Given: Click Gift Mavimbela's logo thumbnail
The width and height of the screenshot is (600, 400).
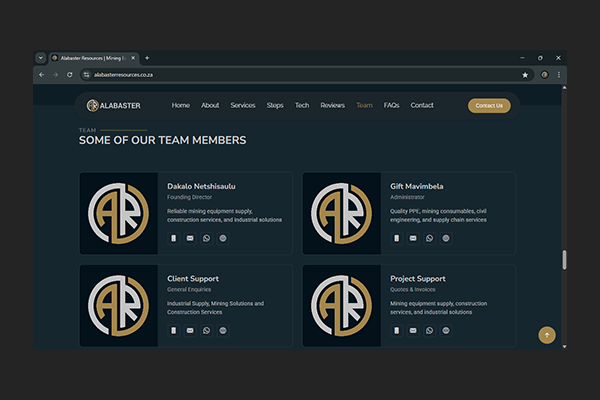Looking at the screenshot, I should [342, 213].
